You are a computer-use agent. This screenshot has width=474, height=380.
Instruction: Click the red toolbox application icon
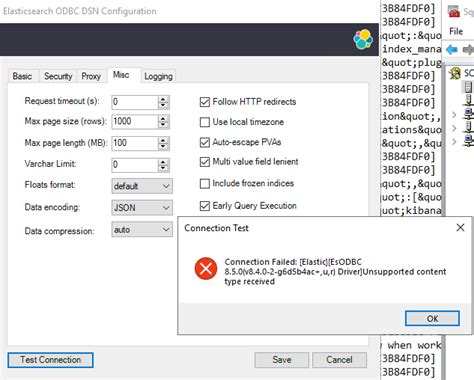pyautogui.click(x=454, y=12)
